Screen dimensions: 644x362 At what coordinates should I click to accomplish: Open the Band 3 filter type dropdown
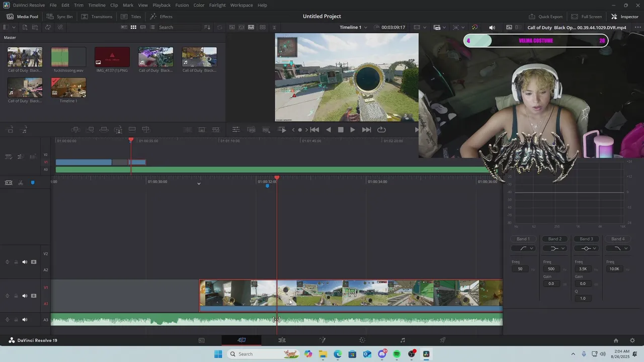click(x=586, y=248)
